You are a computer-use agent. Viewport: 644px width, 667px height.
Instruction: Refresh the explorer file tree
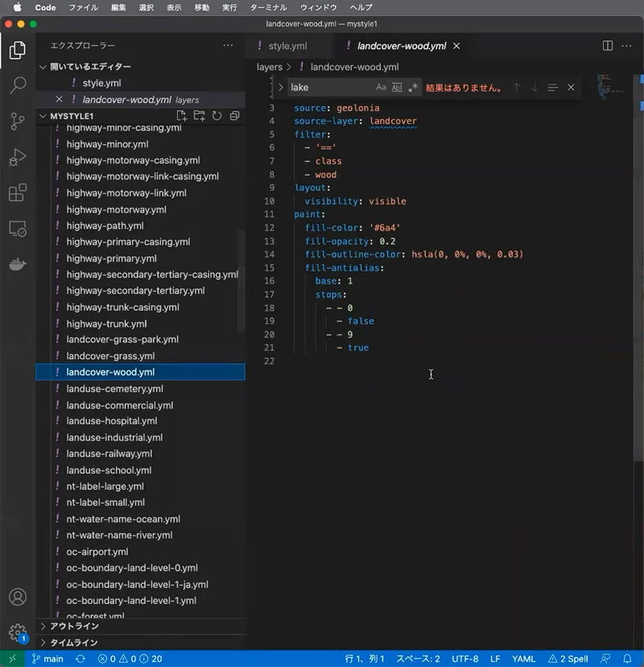pos(217,116)
